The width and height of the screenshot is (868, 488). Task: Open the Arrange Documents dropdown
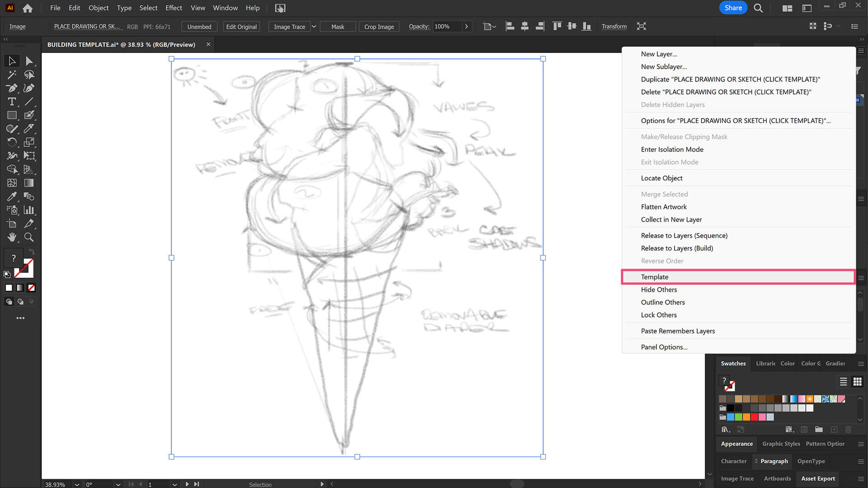(787, 8)
